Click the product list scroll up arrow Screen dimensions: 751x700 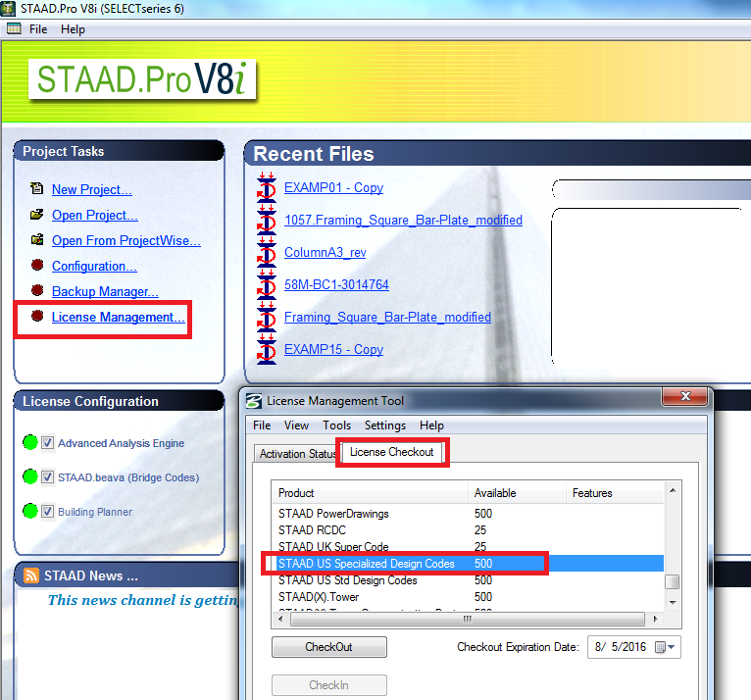point(673,490)
